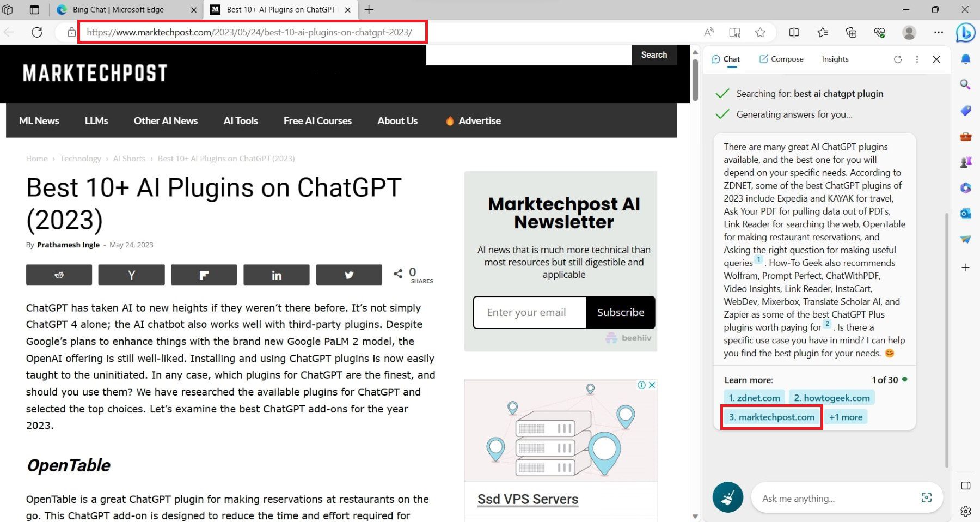Open the zdnet.com citation link
This screenshot has height=522, width=980.
pyautogui.click(x=754, y=397)
